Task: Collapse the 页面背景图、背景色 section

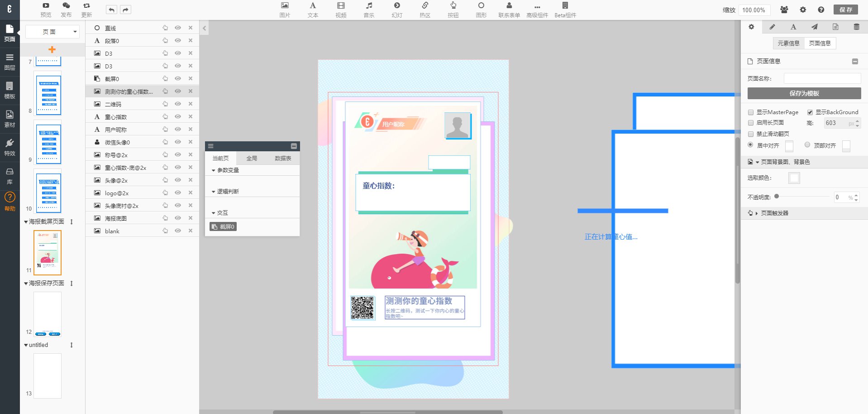Action: [x=757, y=162]
